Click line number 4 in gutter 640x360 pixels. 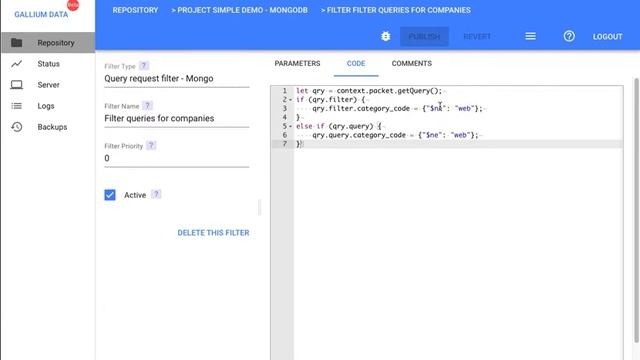tap(284, 117)
